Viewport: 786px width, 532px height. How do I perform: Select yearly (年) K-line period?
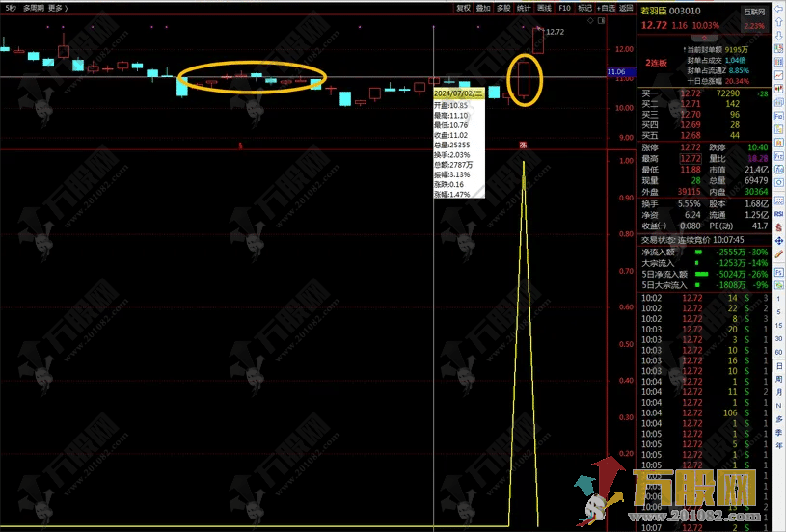pos(778,445)
